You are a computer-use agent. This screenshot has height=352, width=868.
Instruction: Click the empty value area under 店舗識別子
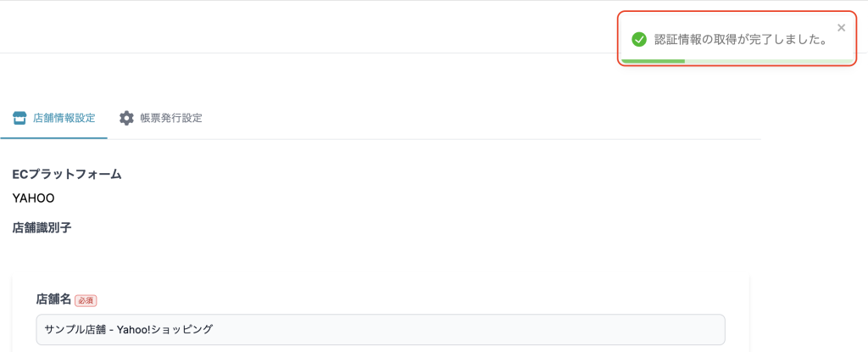tap(85, 250)
